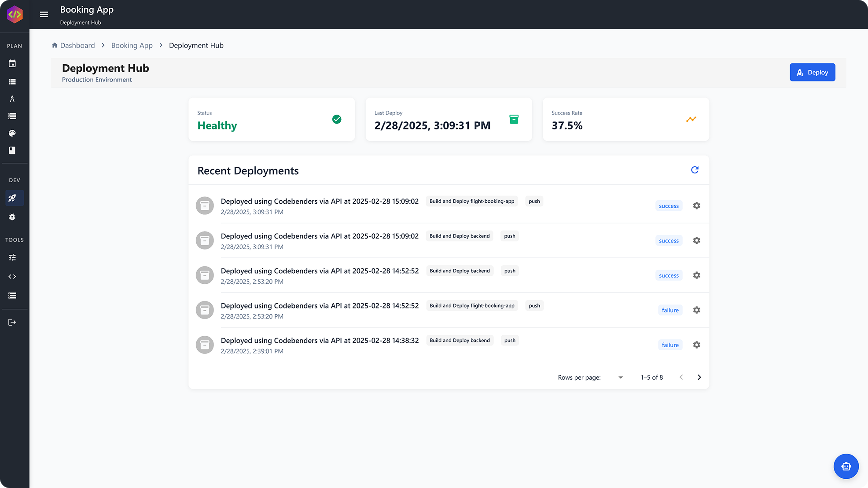The width and height of the screenshot is (868, 488).
Task: Go to Booking App breadcrumb
Action: point(132,45)
